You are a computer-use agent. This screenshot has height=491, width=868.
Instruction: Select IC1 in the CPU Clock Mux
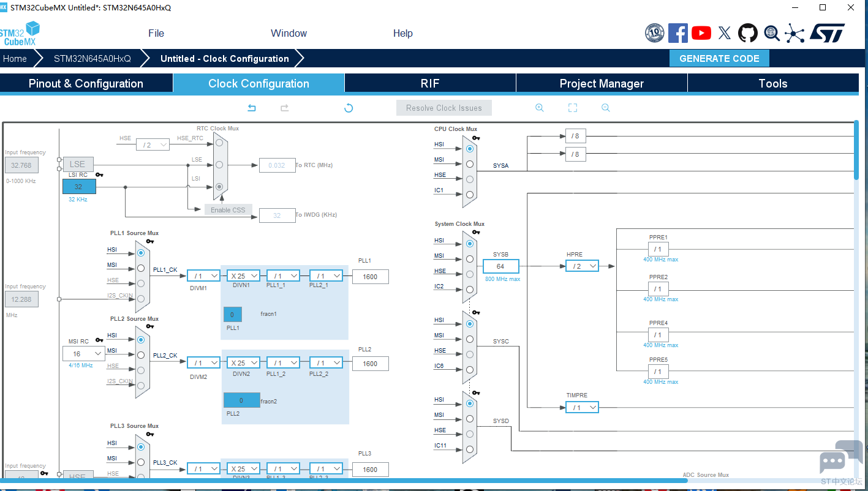[470, 195]
